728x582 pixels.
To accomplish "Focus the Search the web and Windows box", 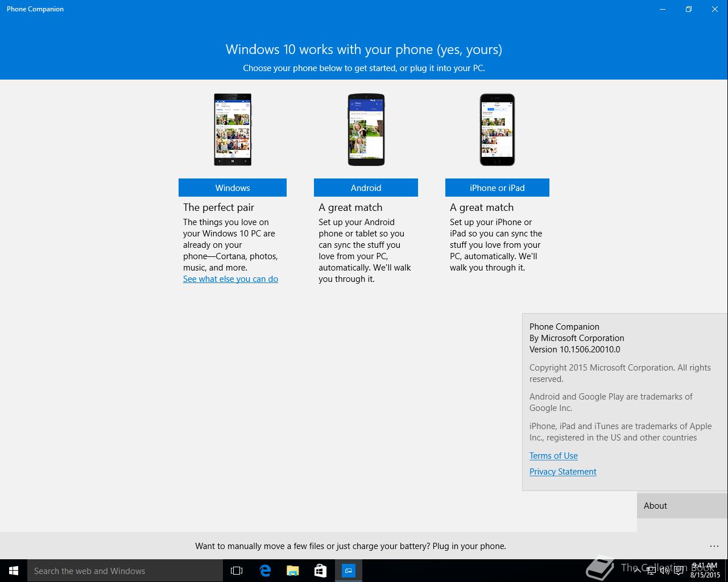I will 125,571.
